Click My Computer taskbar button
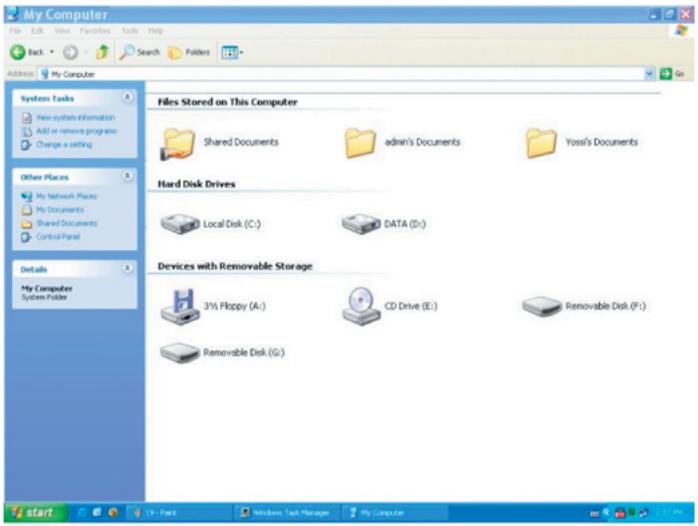The height and width of the screenshot is (526, 698). (394, 513)
